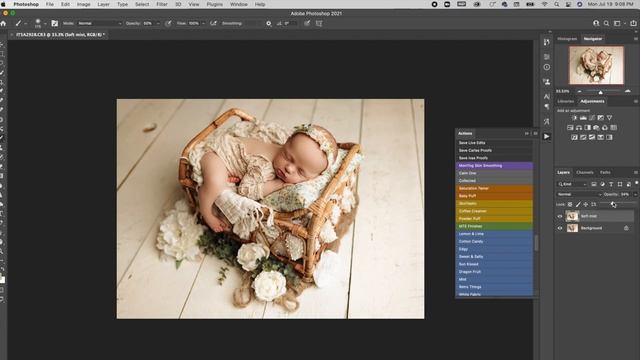This screenshot has width=640, height=360.
Task: Add an Exposure adjustment
Action: (x=600, y=118)
